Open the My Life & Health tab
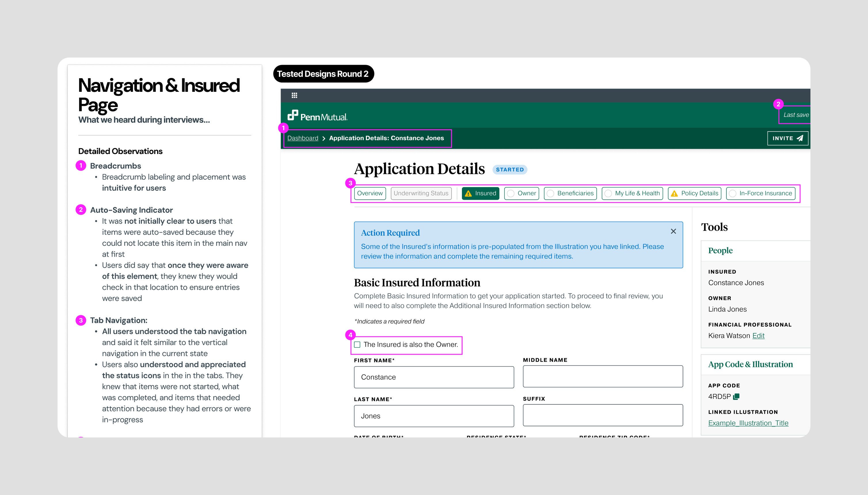Screen dimensions: 868x495 (x=632, y=193)
